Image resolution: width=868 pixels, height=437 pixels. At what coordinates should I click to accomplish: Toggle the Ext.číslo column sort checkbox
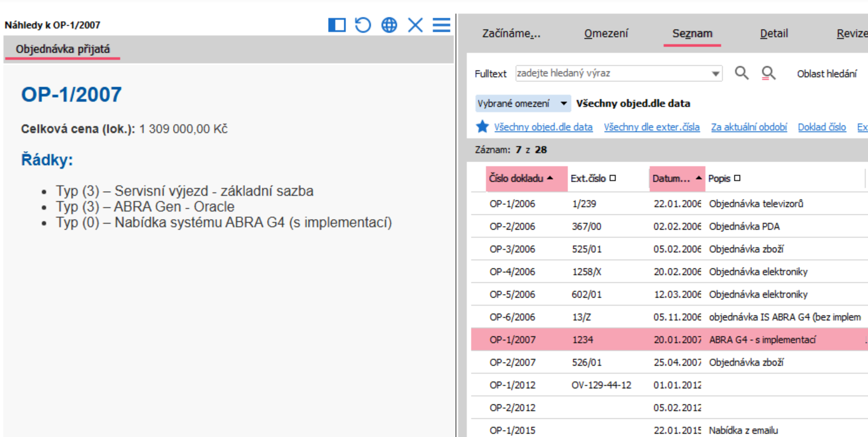[612, 178]
